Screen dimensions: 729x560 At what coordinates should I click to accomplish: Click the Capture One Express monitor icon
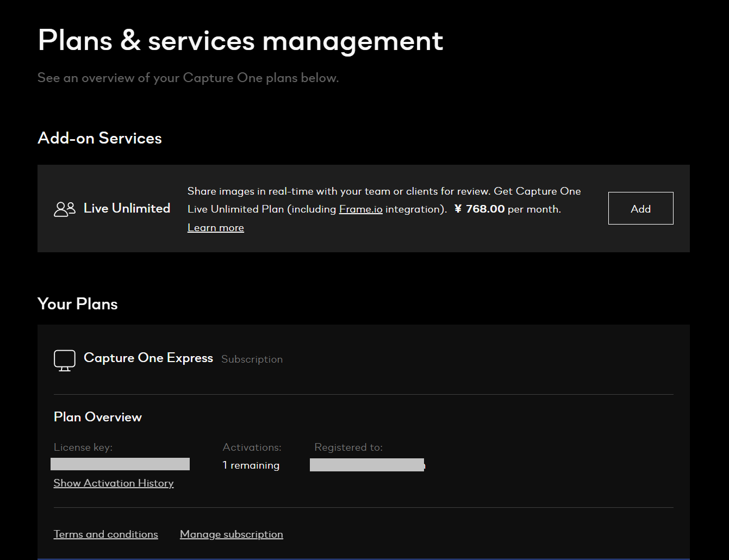tap(65, 360)
